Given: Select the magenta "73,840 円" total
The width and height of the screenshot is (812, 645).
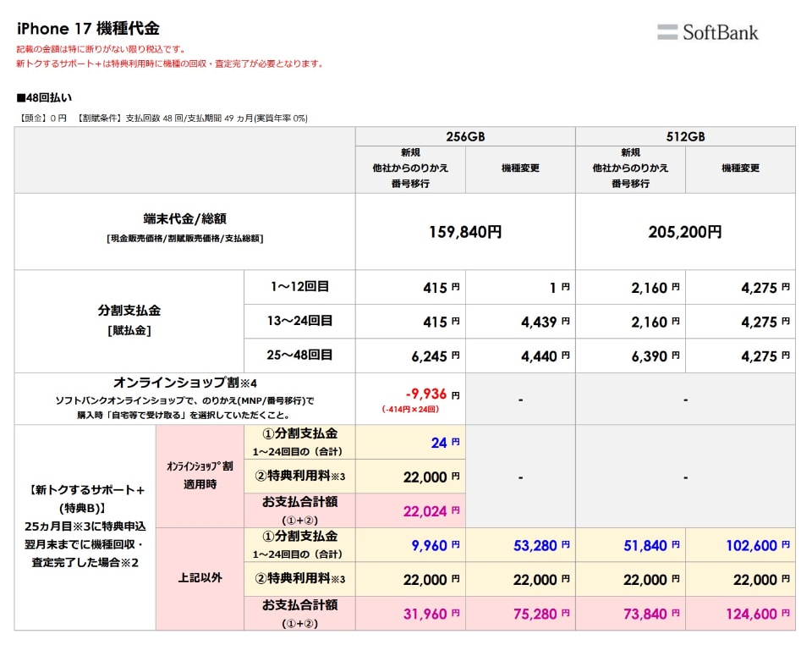Looking at the screenshot, I should point(651,614).
